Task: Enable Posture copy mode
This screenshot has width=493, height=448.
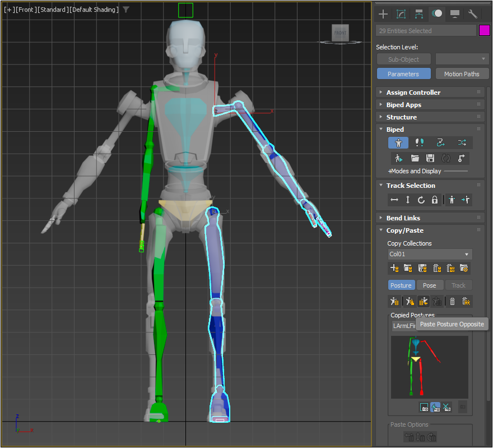Action: pos(401,285)
